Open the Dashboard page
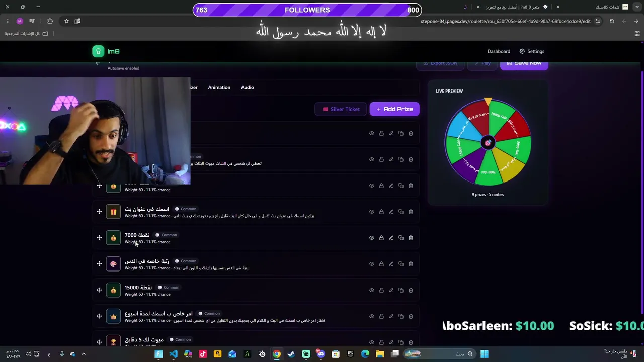Image resolution: width=644 pixels, height=362 pixels. [x=499, y=51]
